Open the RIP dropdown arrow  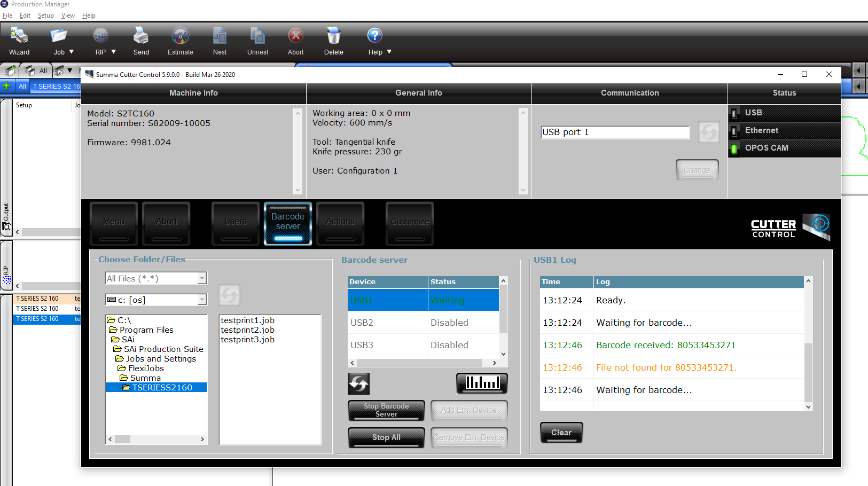click(113, 52)
